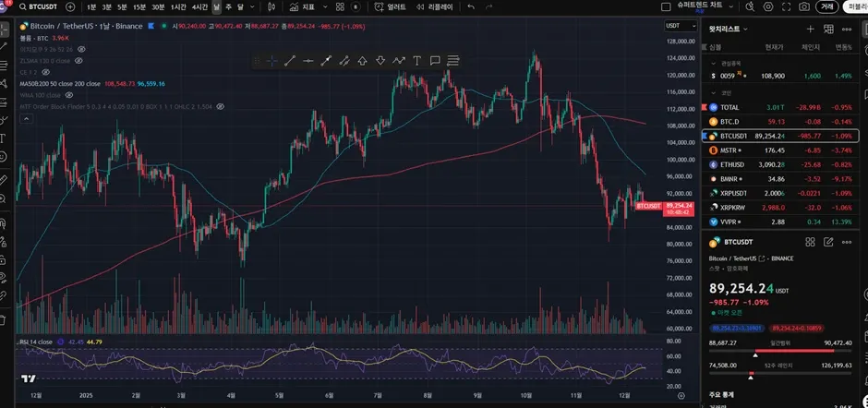Switch to 4시간 timeframe
Viewport: 868px width, 408px height.
[x=199, y=6]
